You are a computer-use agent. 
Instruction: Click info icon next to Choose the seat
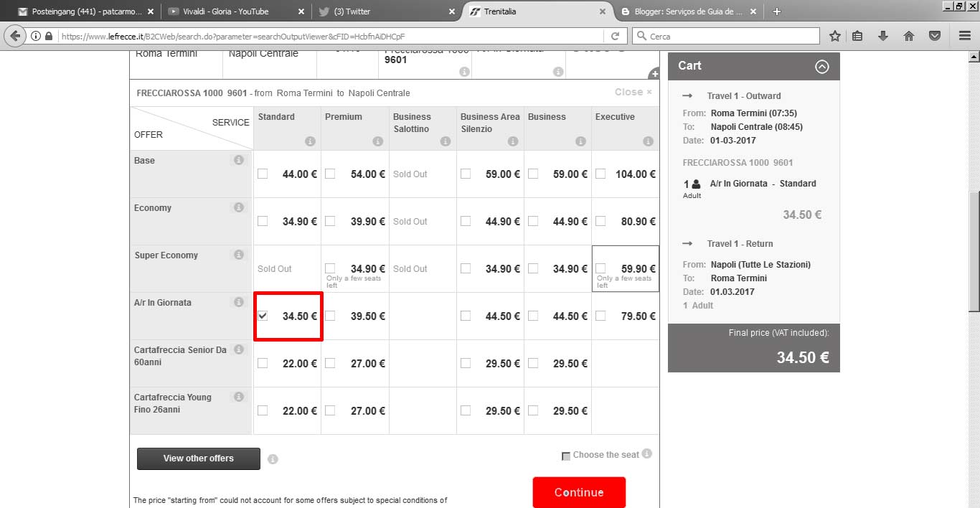[647, 453]
